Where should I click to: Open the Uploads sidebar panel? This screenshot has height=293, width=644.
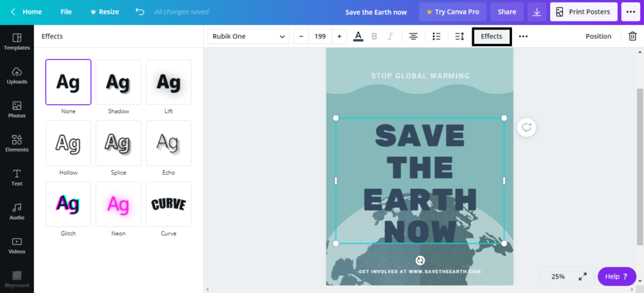tap(17, 76)
